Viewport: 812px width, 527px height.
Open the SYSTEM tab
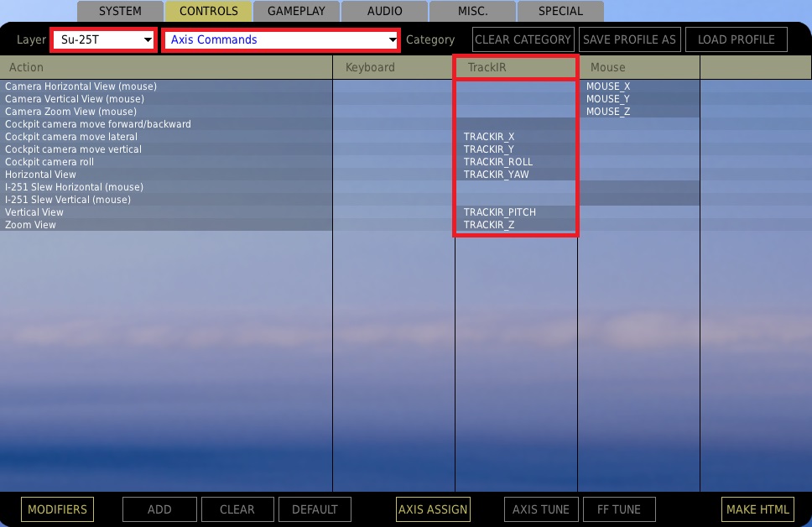coord(120,11)
